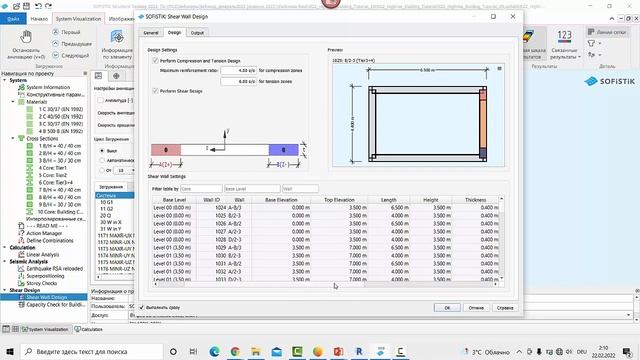Open Revit from the taskbar
This screenshot has height=360, width=640.
(x=359, y=351)
